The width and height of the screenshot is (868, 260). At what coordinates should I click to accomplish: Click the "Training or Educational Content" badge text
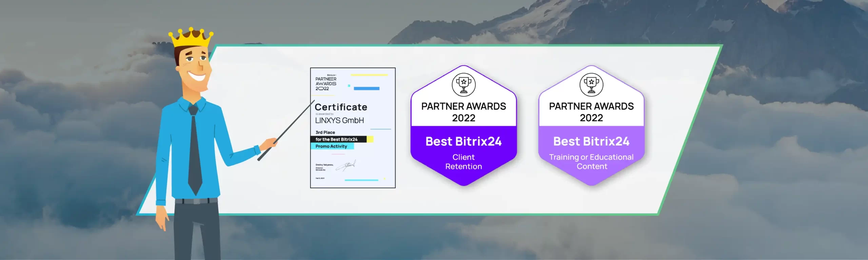[591, 162]
